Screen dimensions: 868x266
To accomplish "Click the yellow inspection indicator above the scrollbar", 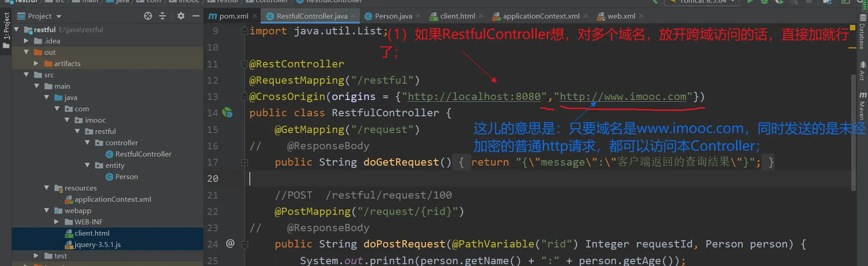I will [853, 28].
